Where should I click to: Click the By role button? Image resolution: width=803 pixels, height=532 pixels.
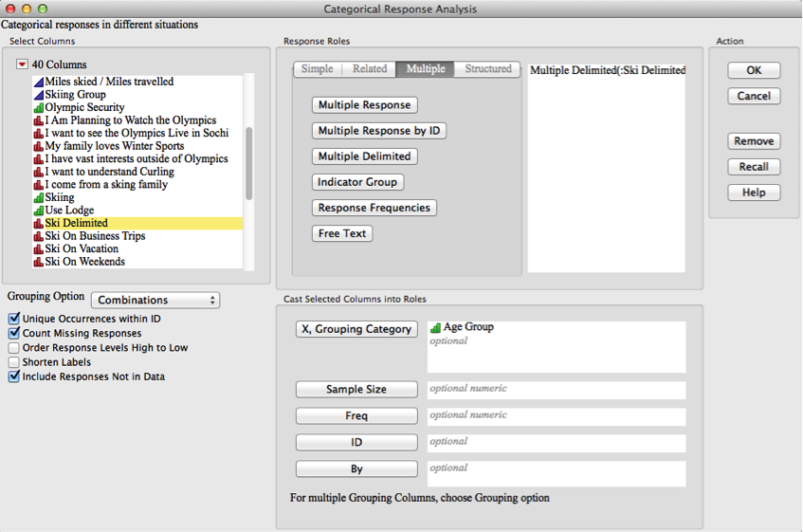(x=356, y=469)
